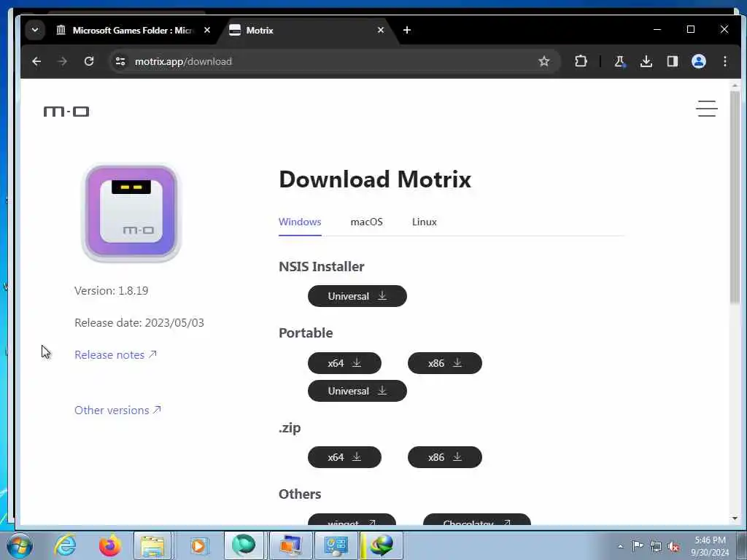This screenshot has height=560, width=747.
Task: Download the .zip x86 package
Action: [445, 457]
